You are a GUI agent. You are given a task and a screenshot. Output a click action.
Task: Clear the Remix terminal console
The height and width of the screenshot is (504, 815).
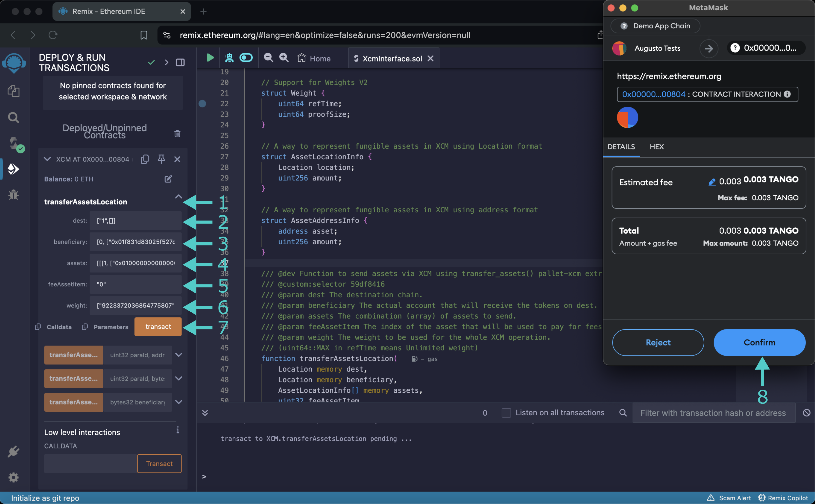coord(806,413)
